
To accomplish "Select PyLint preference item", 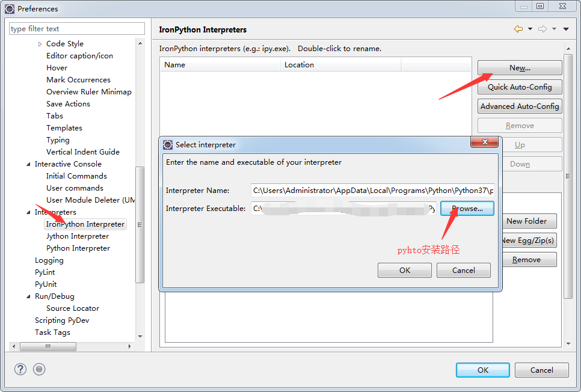I will tap(45, 272).
